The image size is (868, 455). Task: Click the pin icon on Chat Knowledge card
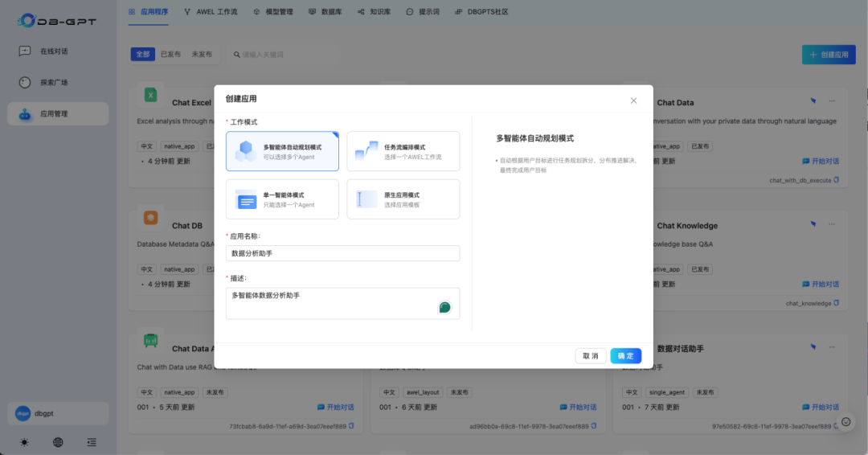click(x=813, y=224)
